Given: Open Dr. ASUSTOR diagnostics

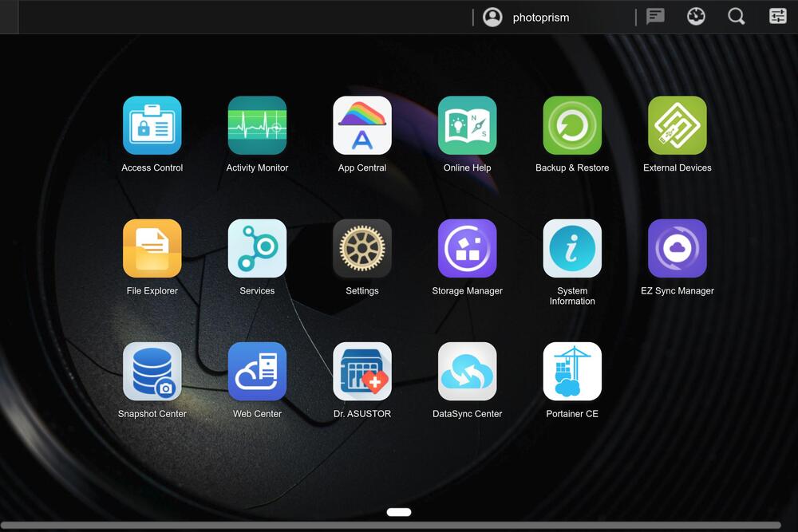Looking at the screenshot, I should [362, 371].
